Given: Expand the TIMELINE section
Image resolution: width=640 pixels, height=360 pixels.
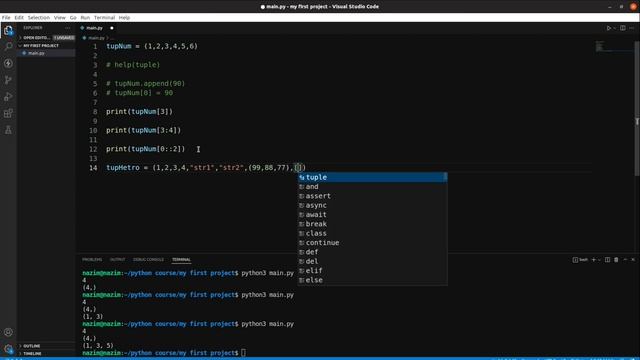Looking at the screenshot, I should (46, 353).
